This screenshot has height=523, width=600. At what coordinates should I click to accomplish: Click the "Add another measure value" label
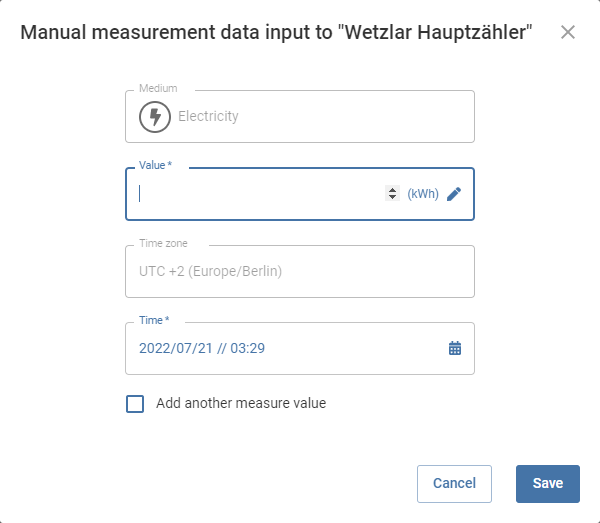(241, 403)
